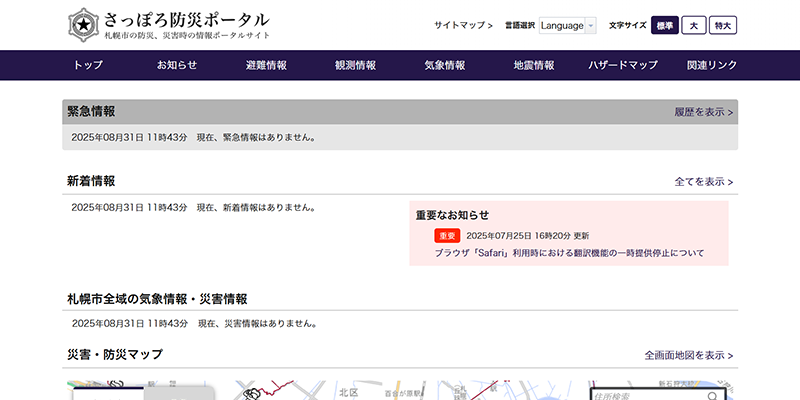
Task: Show emergency info history via 履歴を表示
Action: click(704, 112)
